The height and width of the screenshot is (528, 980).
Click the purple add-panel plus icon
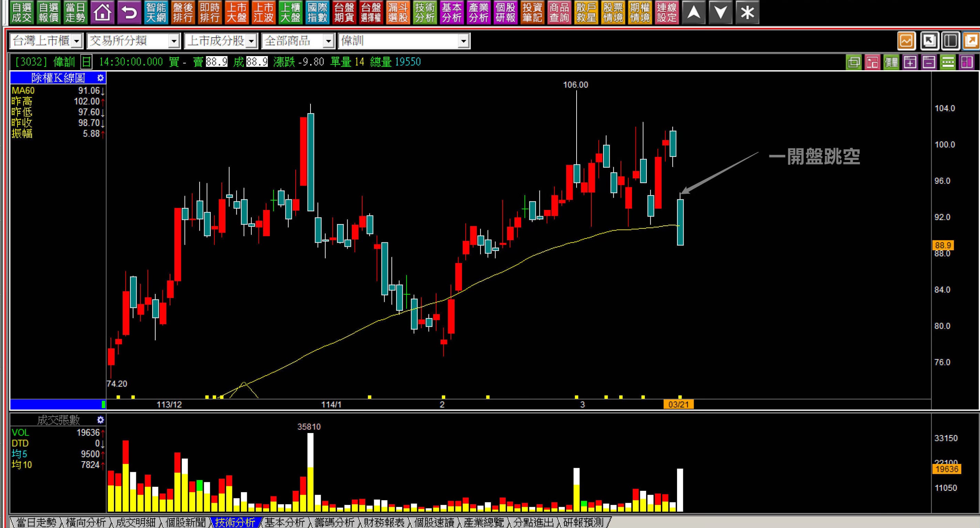910,62
